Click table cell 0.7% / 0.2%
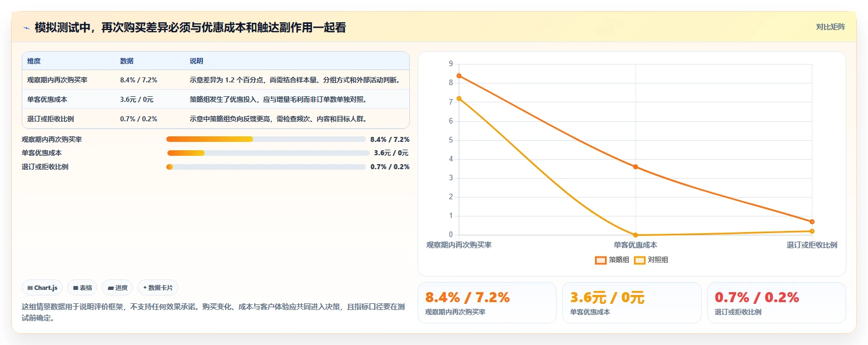Image resolution: width=868 pixels, height=345 pixels. (x=138, y=119)
